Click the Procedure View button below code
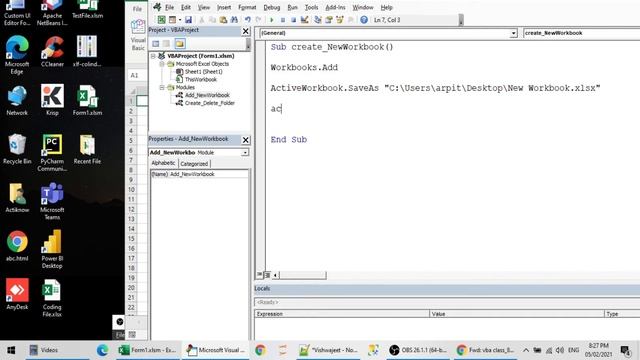 click(x=260, y=275)
